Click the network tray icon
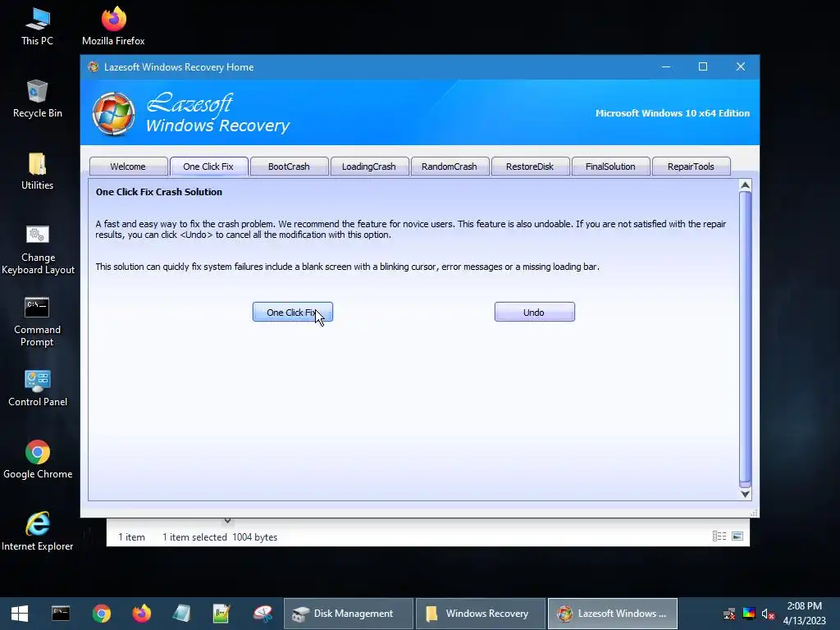 click(x=729, y=614)
